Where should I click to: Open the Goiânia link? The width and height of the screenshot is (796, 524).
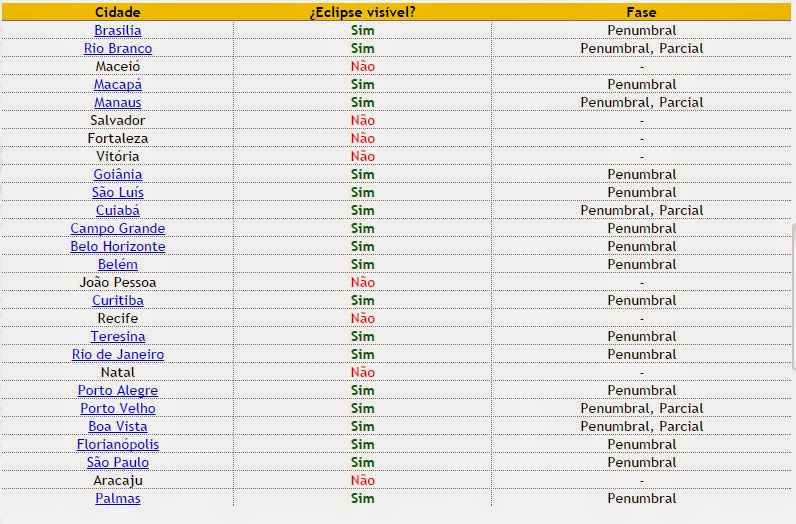[x=118, y=175]
